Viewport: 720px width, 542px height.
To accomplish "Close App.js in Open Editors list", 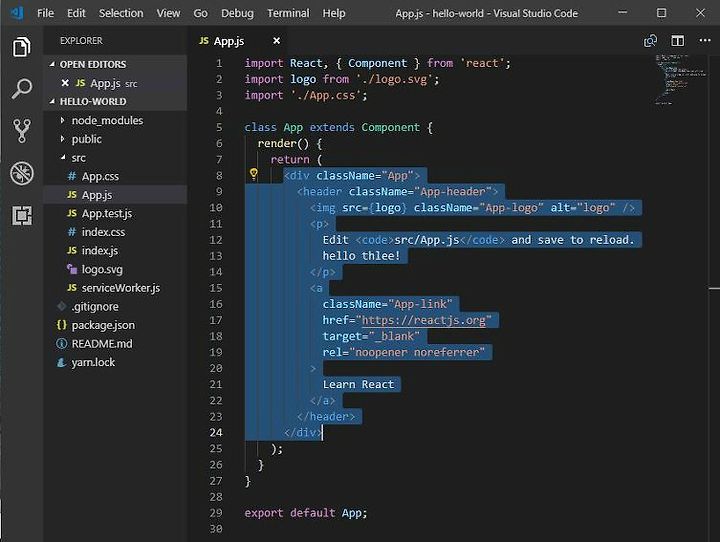I will [65, 83].
